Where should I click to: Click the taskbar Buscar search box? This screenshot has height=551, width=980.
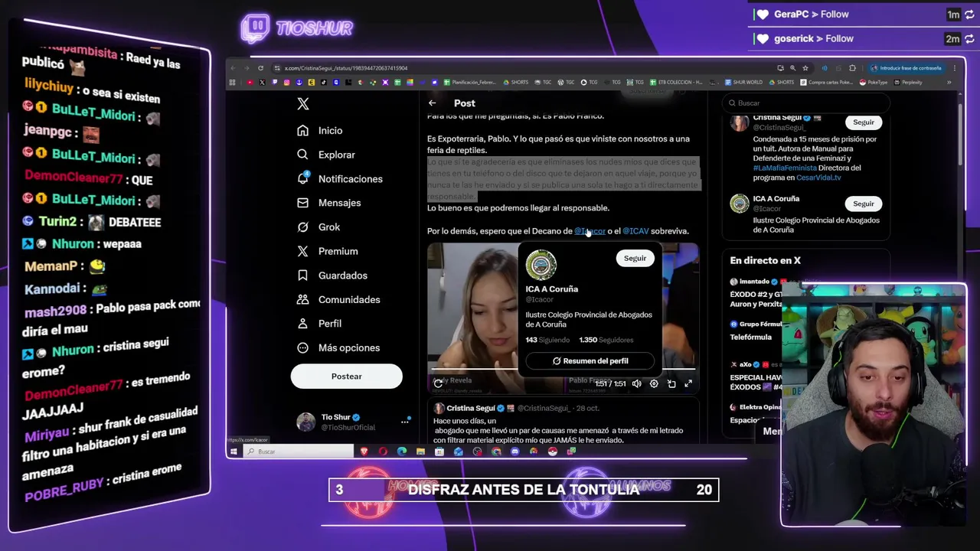click(299, 452)
